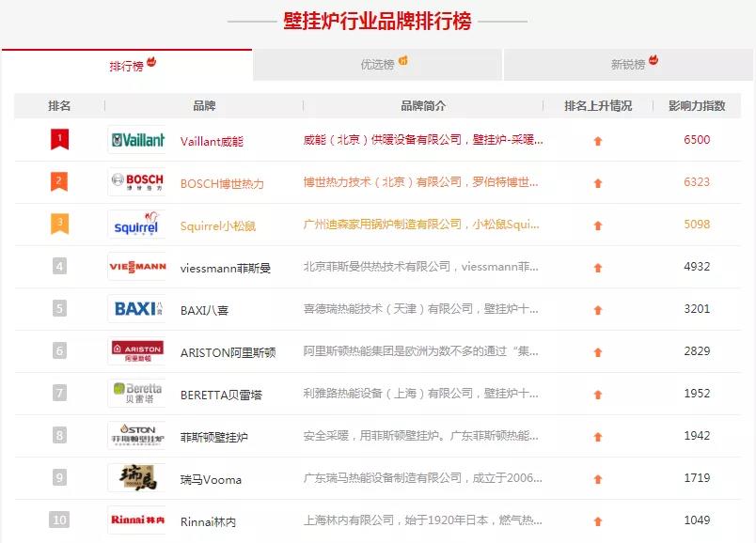Click the gray rank 7 badge
The height and width of the screenshot is (543, 756).
coord(59,393)
